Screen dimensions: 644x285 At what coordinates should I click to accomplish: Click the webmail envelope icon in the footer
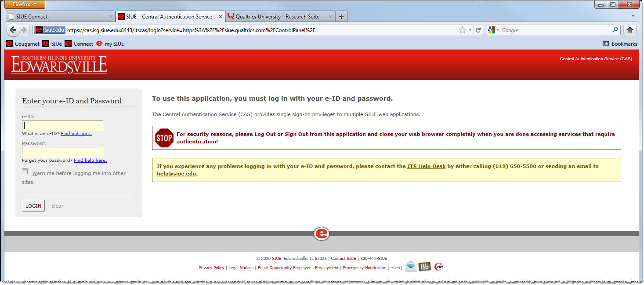410,267
